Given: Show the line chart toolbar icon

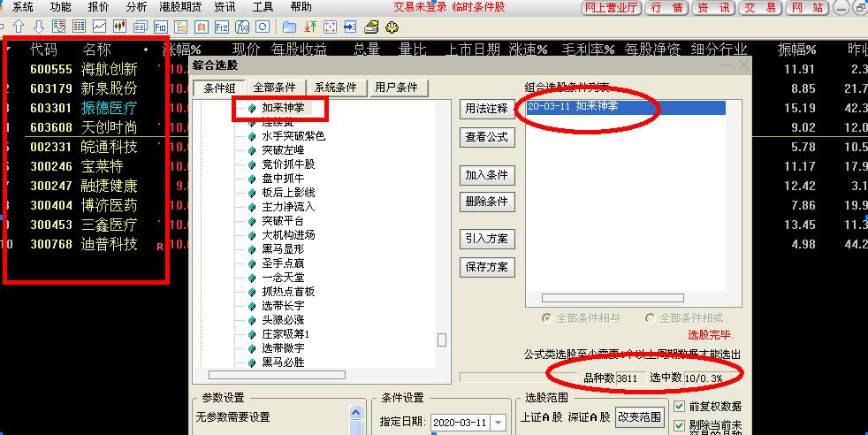Looking at the screenshot, I should tap(100, 27).
